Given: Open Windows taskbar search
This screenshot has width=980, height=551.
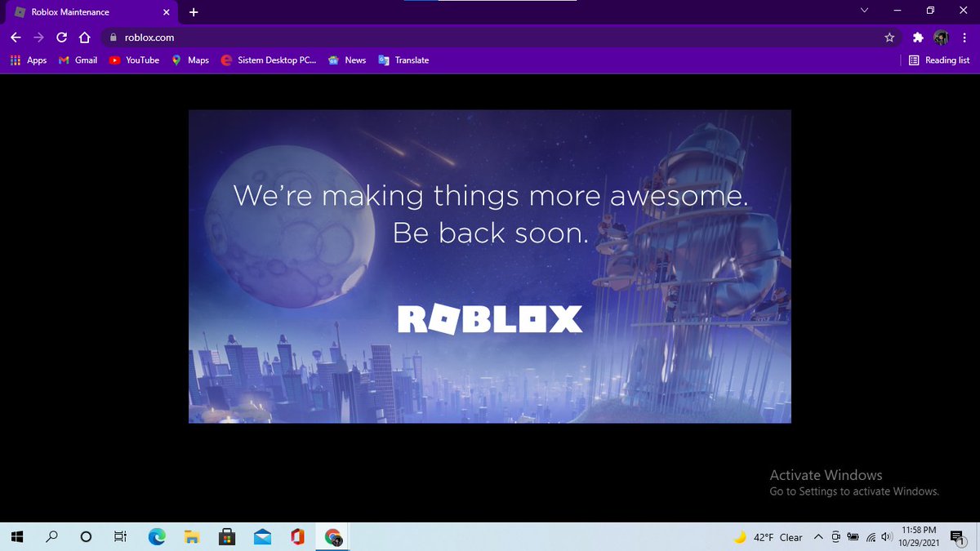Looking at the screenshot, I should pos(51,537).
